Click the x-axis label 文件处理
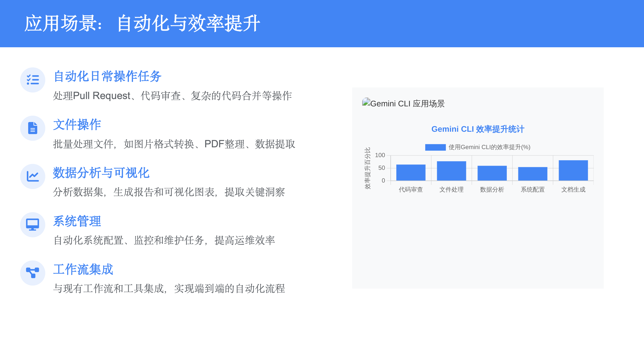 pos(451,190)
